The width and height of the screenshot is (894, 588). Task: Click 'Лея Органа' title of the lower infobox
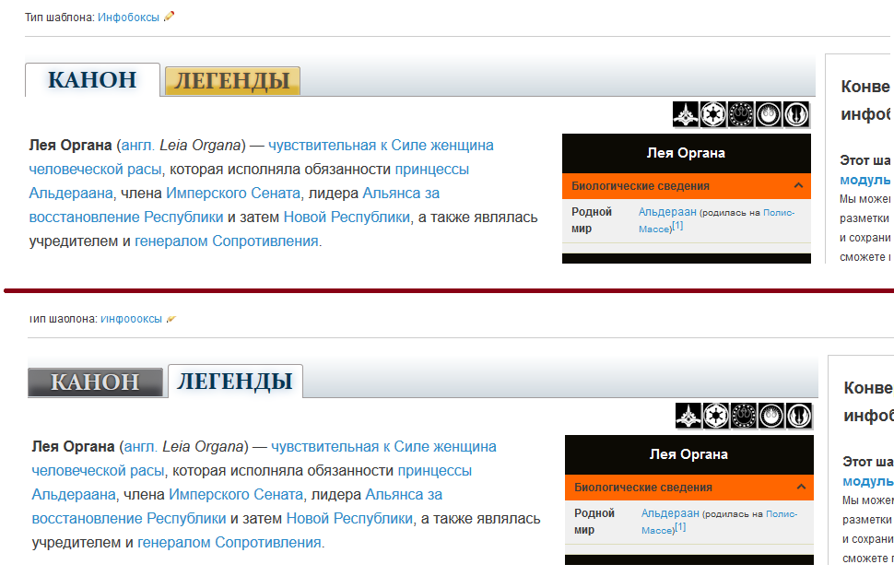[688, 454]
